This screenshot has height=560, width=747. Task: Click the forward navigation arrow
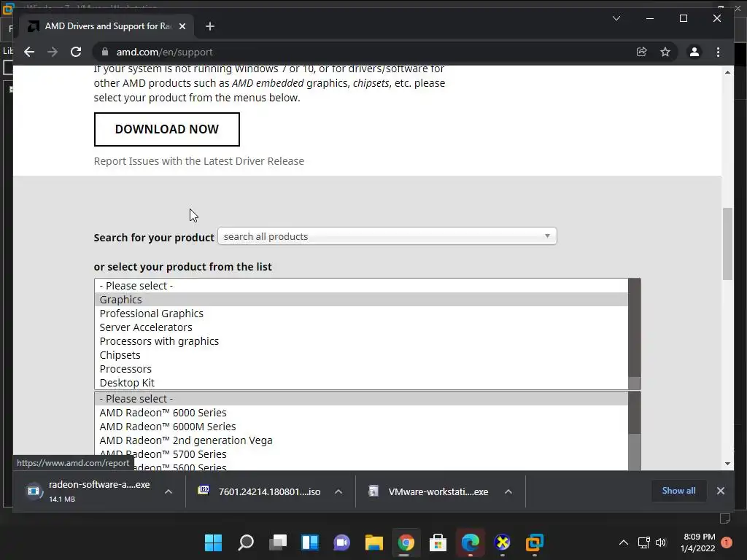53,52
